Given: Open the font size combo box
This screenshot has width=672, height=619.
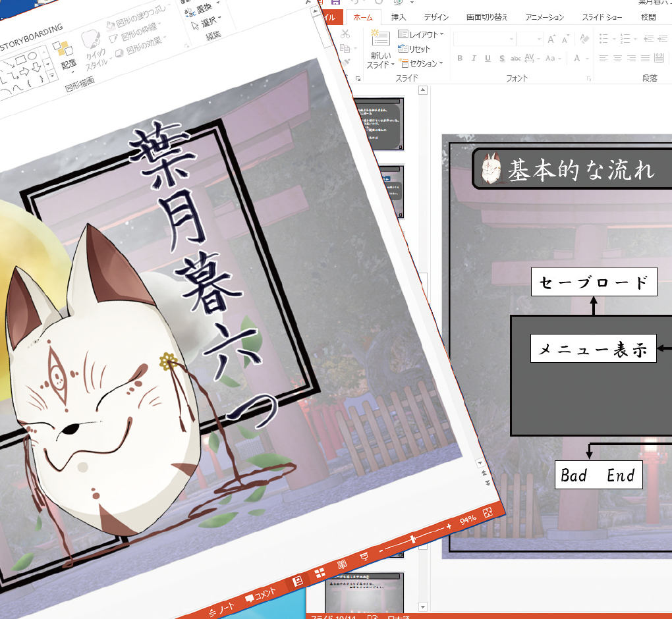Looking at the screenshot, I should pos(530,39).
